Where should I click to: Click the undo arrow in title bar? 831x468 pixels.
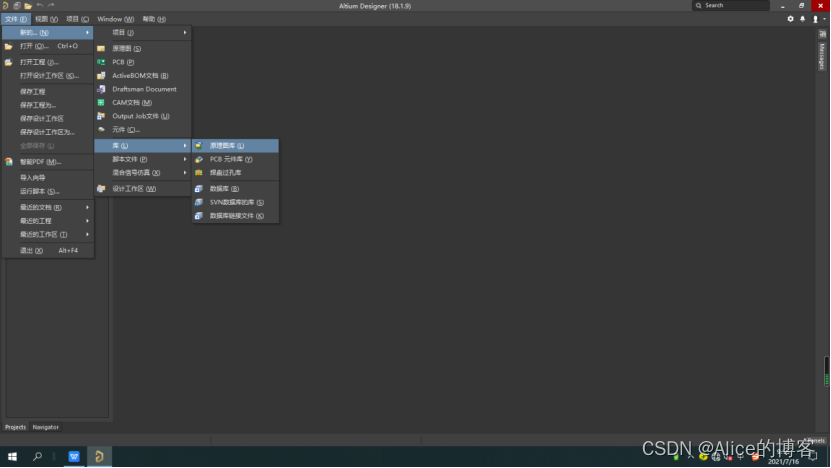40,5
